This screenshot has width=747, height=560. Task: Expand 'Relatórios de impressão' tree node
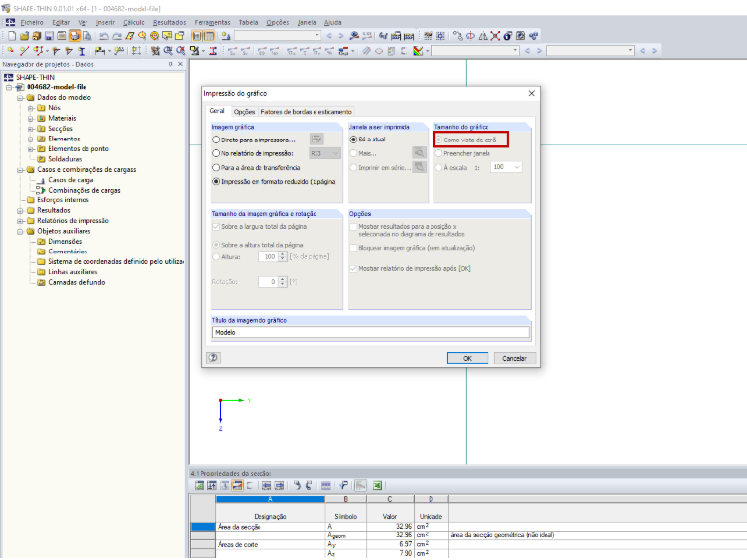click(20, 221)
